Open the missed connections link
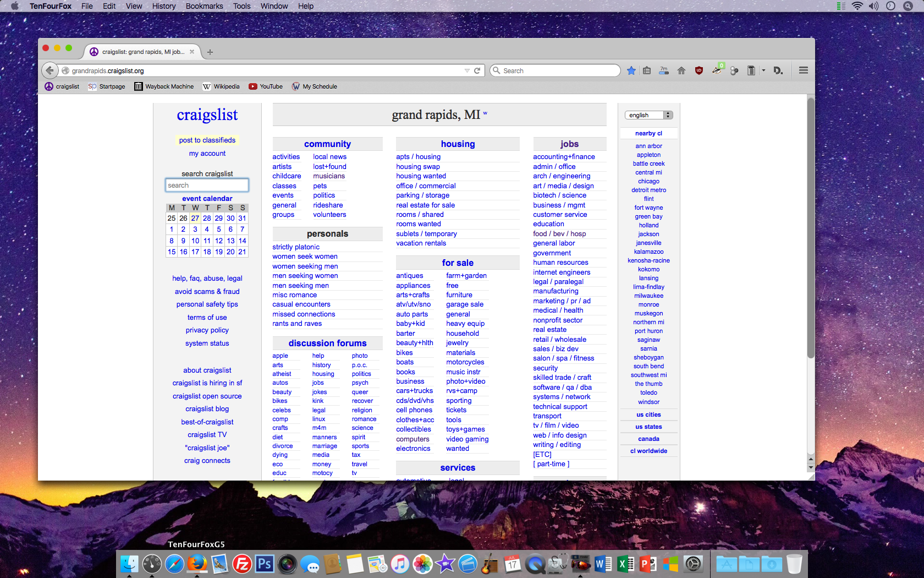 (304, 314)
